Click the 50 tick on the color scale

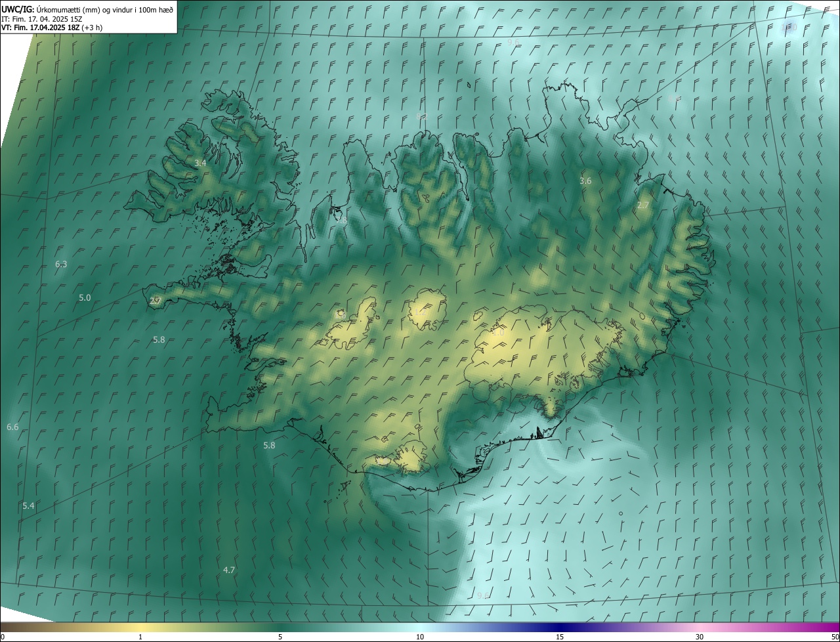click(835, 637)
